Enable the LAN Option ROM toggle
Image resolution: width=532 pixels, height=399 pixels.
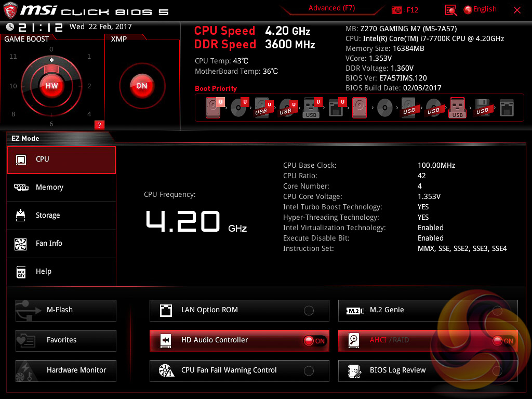pyautogui.click(x=309, y=311)
